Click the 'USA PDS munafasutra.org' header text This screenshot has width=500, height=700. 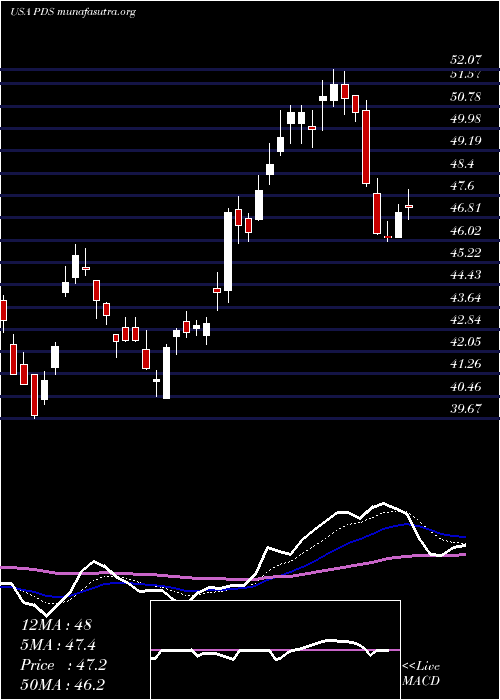pos(73,12)
